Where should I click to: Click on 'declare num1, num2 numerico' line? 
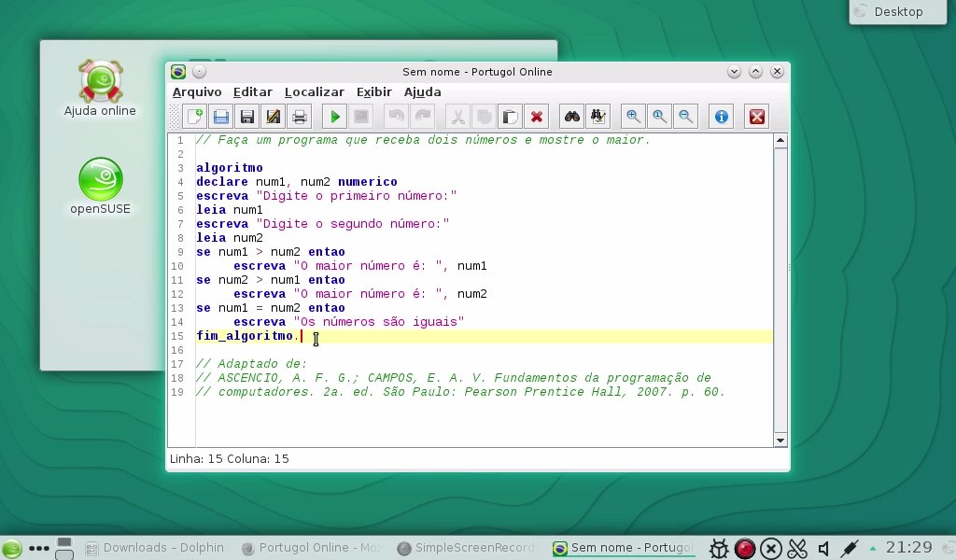pos(296,182)
